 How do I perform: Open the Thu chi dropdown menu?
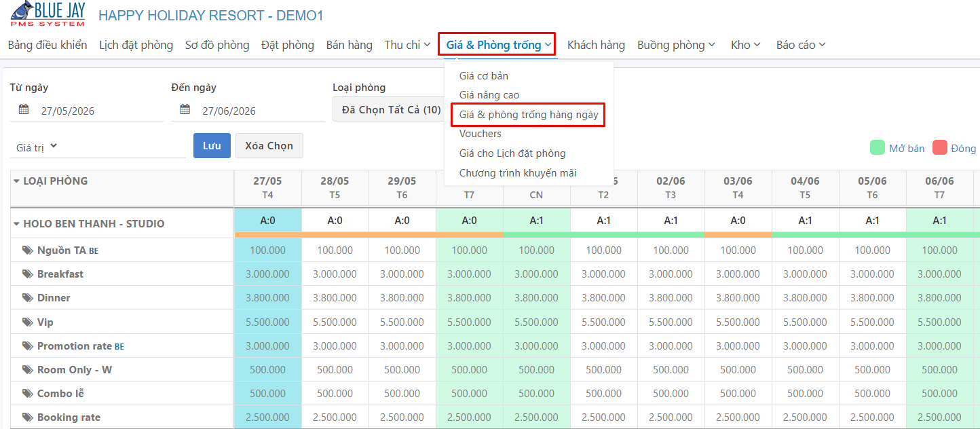tap(407, 45)
